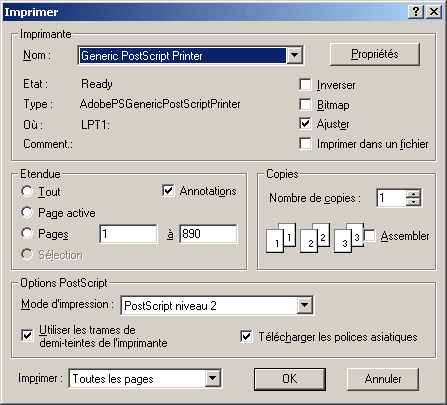Decrease the number of copies with down arrow
Screen dimensions: 447x405
point(413,201)
